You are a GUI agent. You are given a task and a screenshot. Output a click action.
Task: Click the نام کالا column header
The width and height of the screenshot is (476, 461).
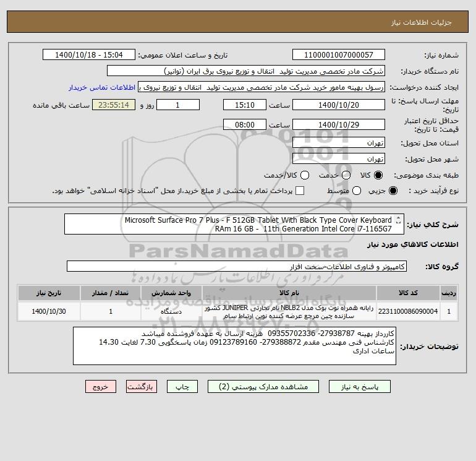(289, 293)
